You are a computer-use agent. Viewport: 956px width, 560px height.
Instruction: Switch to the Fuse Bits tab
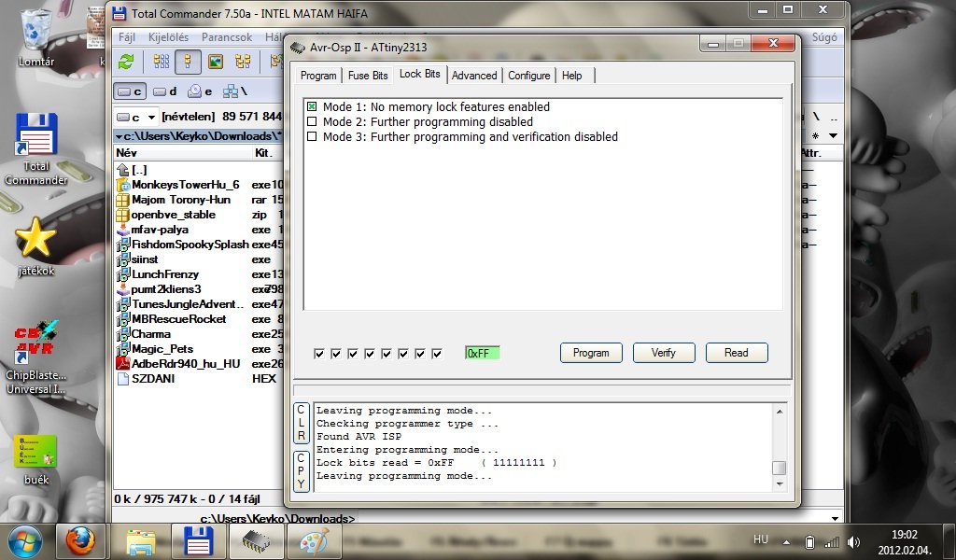tap(368, 76)
